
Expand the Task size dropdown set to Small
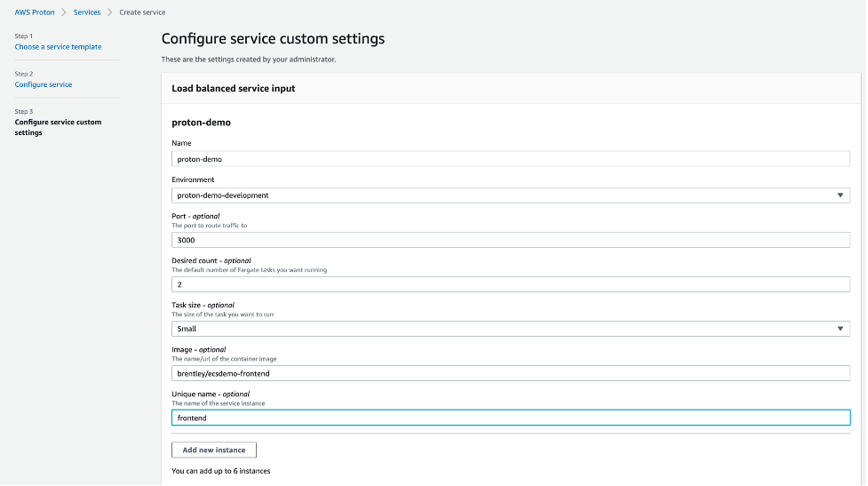pos(510,329)
